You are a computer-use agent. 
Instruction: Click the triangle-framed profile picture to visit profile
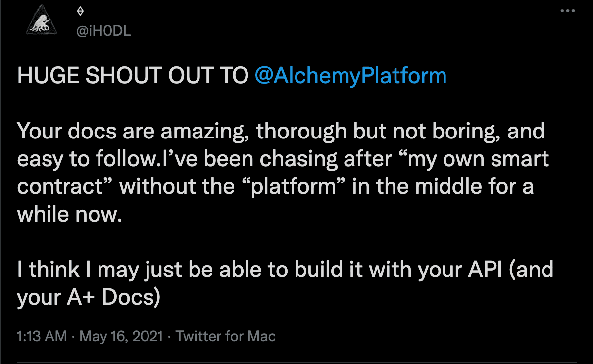42,20
